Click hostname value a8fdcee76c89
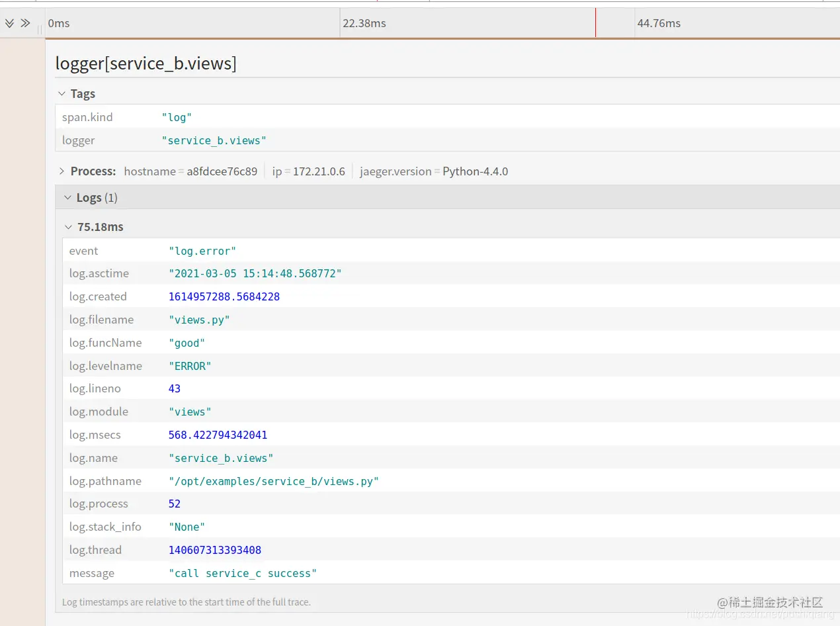This screenshot has height=626, width=840. [x=222, y=171]
